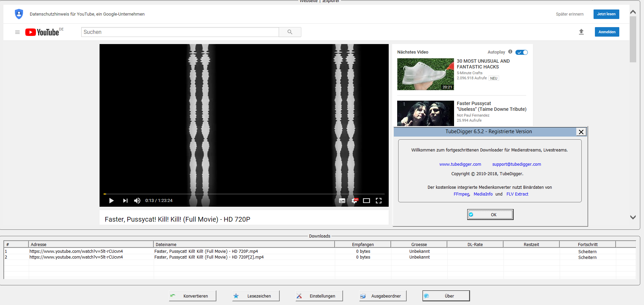Click the 'Scheitern' status in row 1
Screen dimensions: 644x305
[587, 252]
